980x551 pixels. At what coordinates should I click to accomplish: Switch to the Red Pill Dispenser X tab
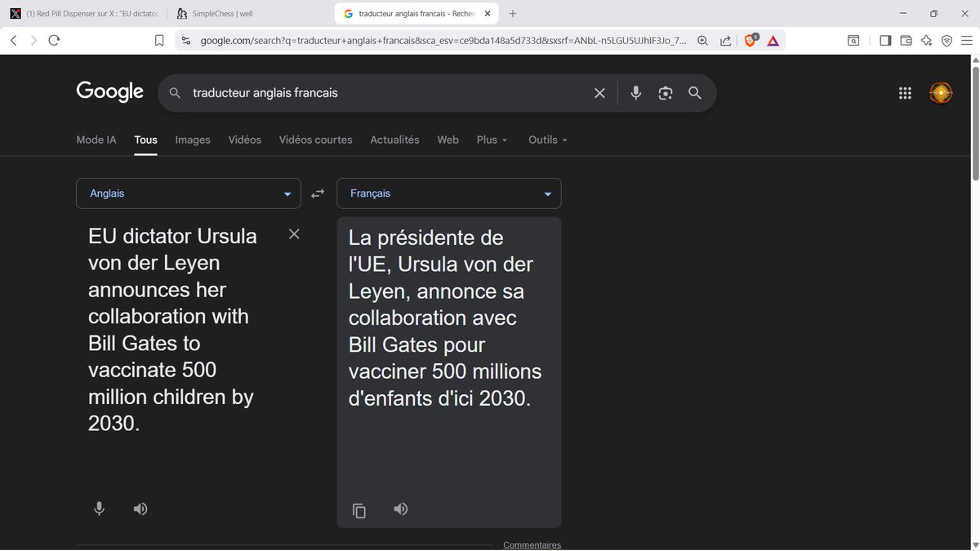tap(83, 14)
